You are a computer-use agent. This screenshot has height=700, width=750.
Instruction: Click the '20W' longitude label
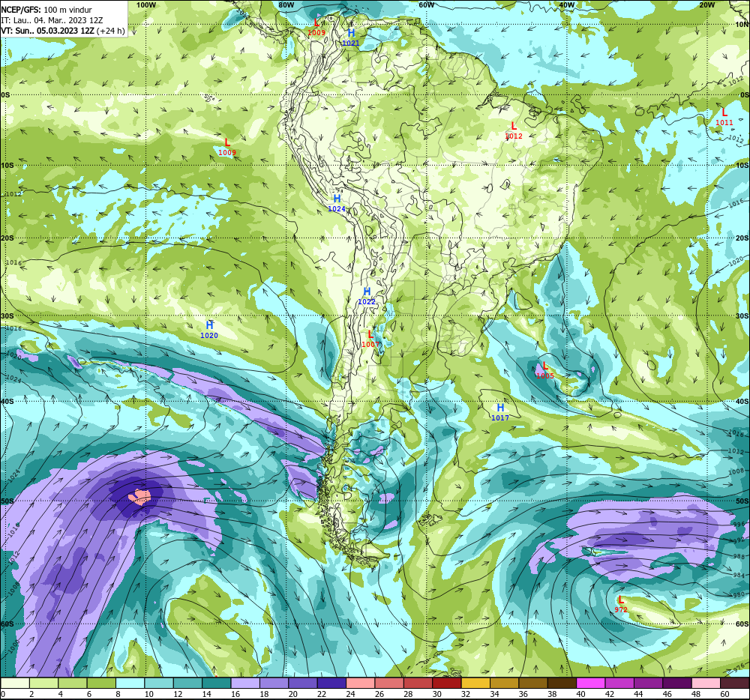click(x=707, y=4)
